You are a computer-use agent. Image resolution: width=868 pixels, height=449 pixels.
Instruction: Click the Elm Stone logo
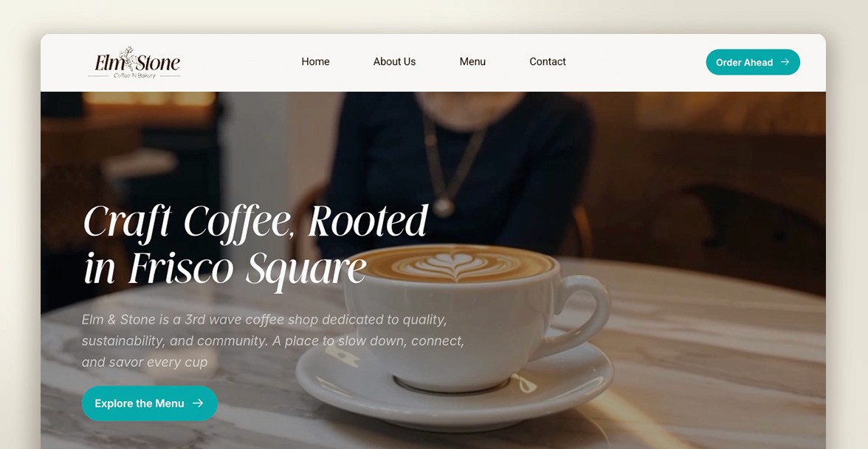pos(134,62)
